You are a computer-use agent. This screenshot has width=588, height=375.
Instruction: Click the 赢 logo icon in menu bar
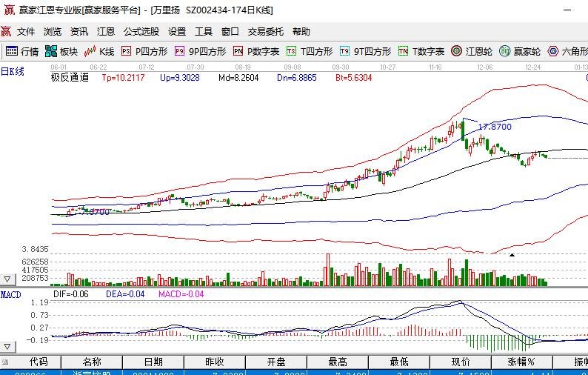6,32
